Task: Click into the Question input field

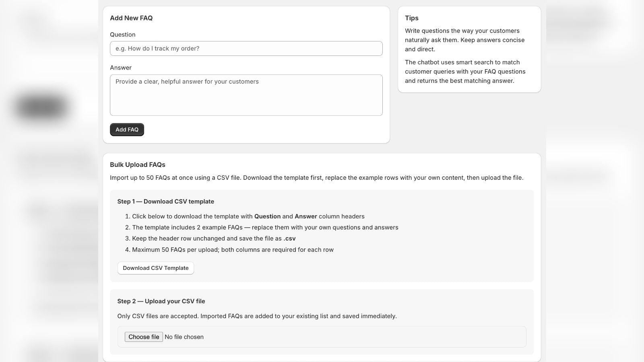Action: coord(246,48)
